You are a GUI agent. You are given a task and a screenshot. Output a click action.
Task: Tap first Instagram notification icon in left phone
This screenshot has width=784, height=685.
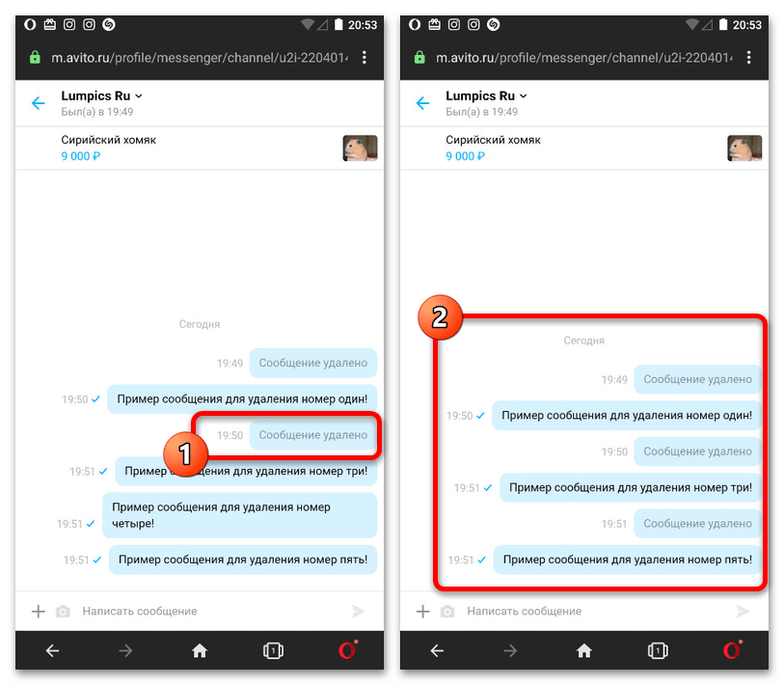pyautogui.click(x=69, y=24)
